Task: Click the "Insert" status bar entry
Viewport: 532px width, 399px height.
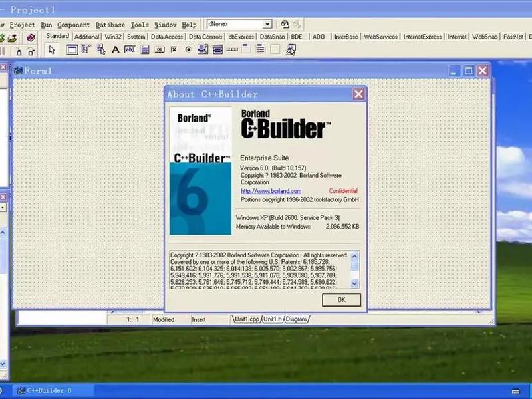Action: pos(198,319)
